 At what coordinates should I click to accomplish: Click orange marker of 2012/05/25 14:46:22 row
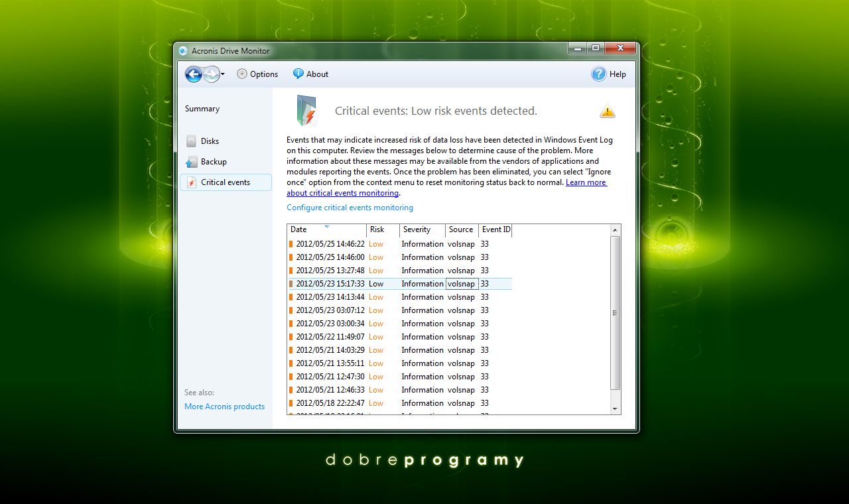pyautogui.click(x=291, y=244)
